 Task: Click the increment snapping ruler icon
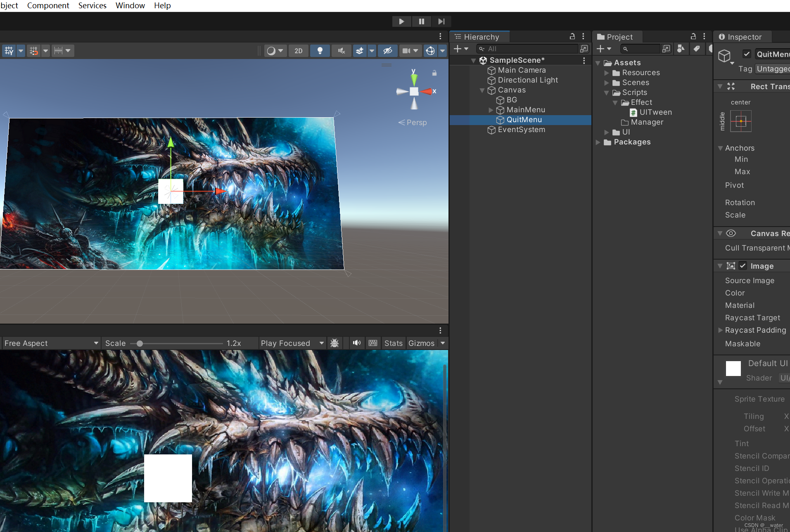point(58,51)
